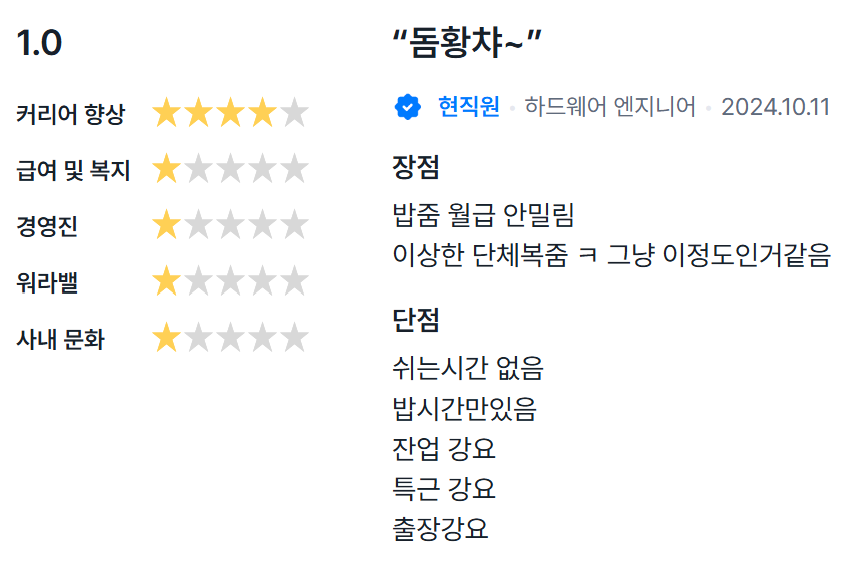Click the filled star in 급여 및 복지
This screenshot has height=584, width=862.
point(166,170)
